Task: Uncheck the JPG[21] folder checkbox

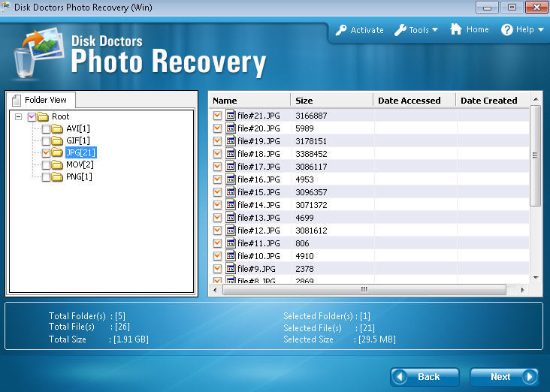Action: tap(46, 152)
